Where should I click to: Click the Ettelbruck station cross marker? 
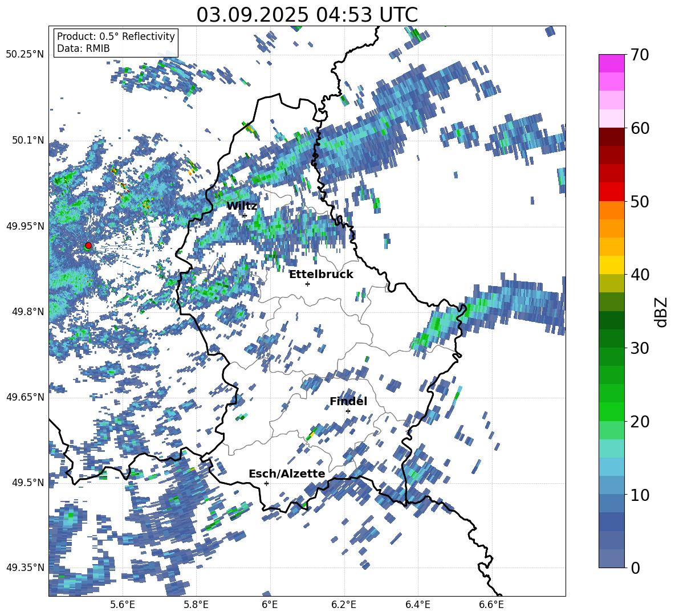click(x=307, y=284)
